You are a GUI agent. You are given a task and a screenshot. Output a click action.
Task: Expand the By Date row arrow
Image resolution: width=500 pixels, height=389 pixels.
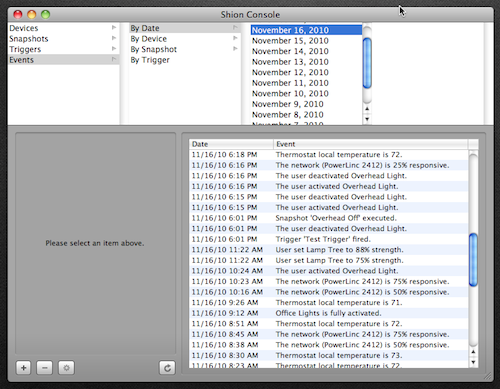(235, 27)
